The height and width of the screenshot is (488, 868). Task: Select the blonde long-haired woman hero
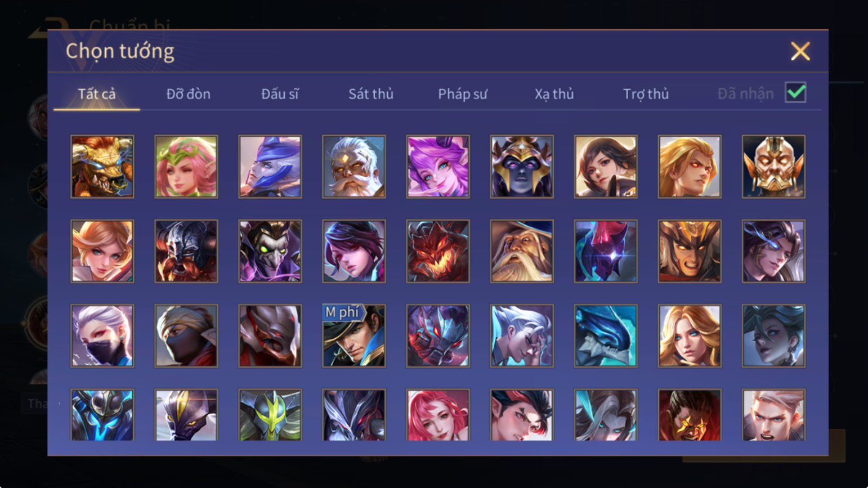click(690, 336)
